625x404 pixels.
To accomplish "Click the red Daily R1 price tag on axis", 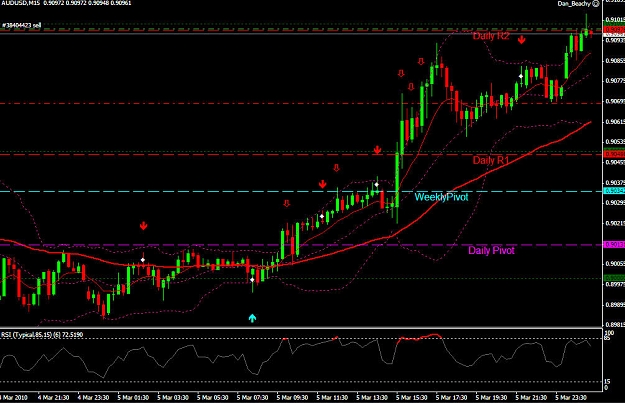I will pos(614,154).
